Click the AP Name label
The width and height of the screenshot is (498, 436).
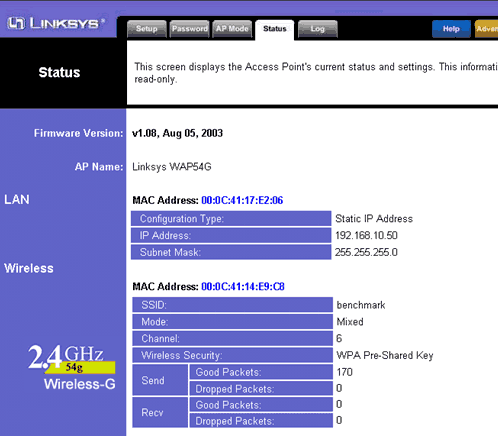point(99,167)
